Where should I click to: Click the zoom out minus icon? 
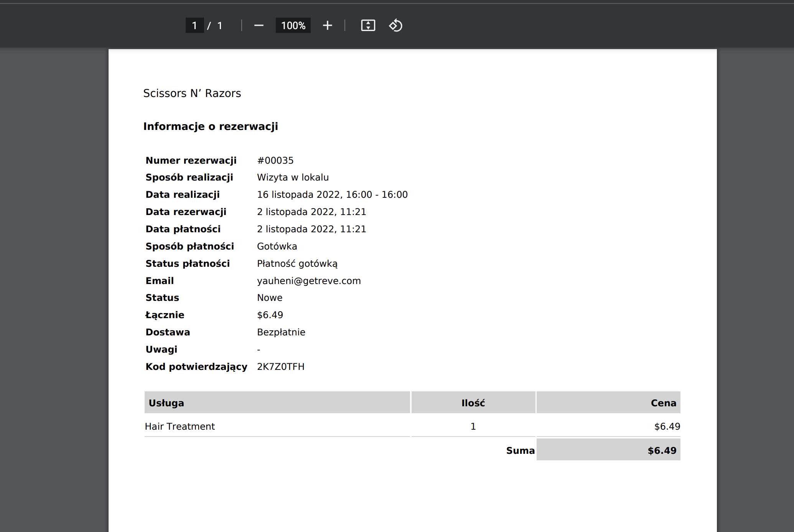pyautogui.click(x=259, y=26)
